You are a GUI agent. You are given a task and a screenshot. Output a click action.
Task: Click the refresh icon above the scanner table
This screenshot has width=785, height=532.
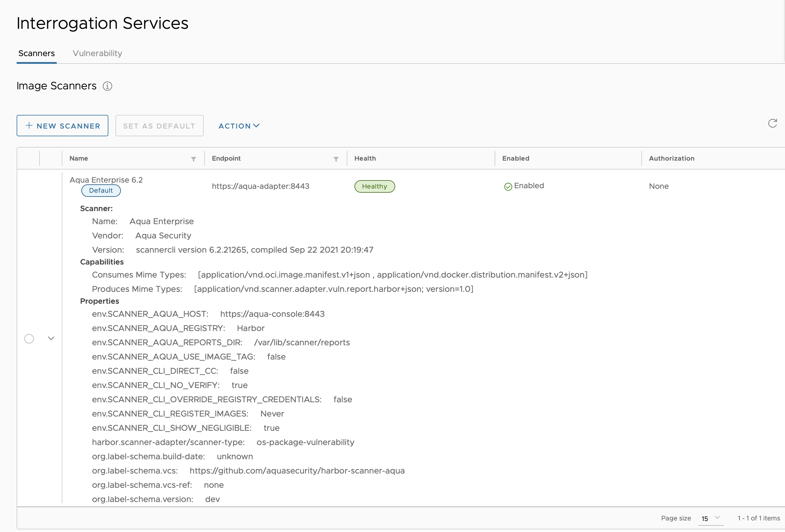[773, 123]
